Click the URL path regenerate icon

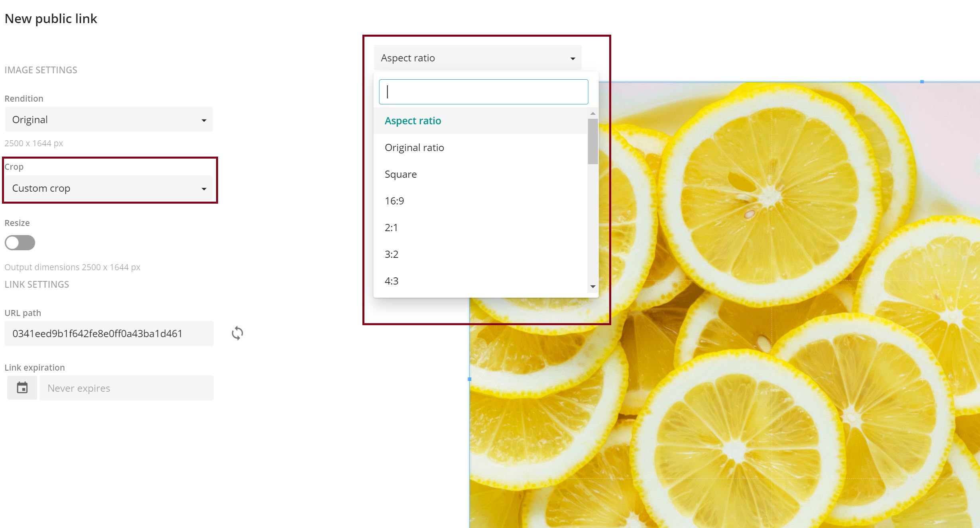coord(237,333)
